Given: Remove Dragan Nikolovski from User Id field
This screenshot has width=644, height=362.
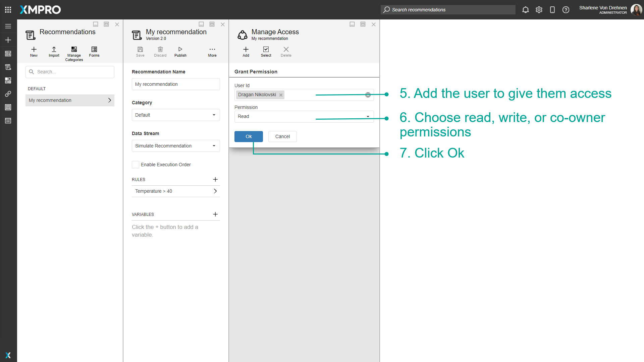Looking at the screenshot, I should 281,95.
